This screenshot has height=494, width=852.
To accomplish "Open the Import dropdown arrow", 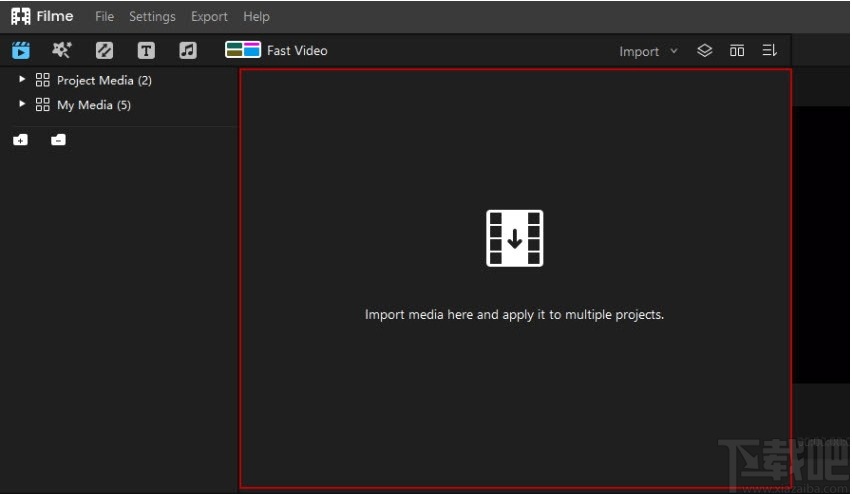I will click(x=674, y=51).
